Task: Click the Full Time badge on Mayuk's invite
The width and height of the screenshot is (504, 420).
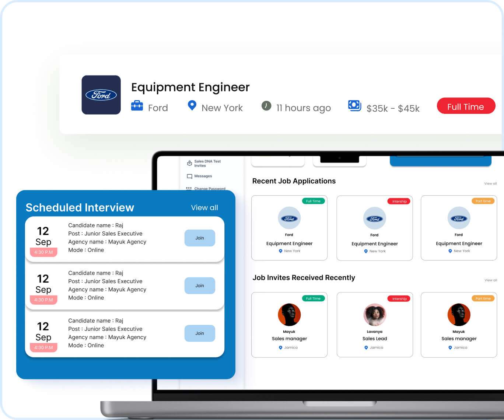Action: tap(313, 298)
